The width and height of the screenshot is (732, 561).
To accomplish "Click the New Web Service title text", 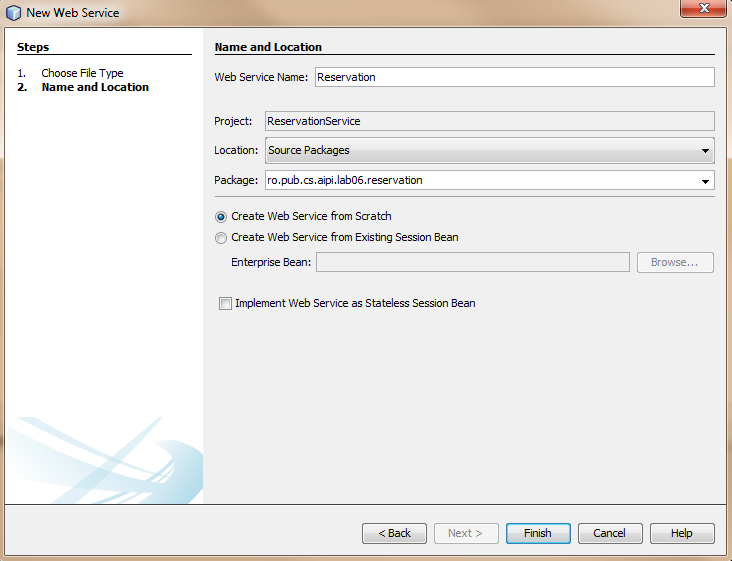I will (x=73, y=13).
